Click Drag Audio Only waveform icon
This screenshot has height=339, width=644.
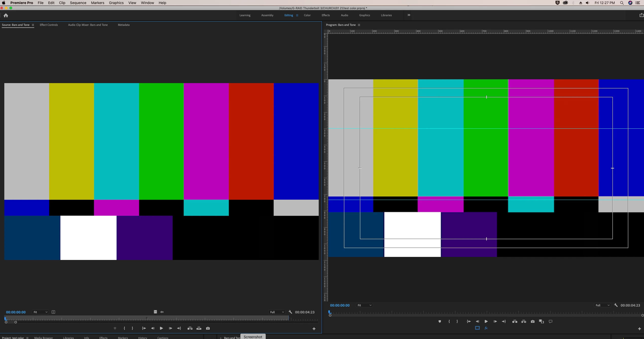tap(162, 312)
